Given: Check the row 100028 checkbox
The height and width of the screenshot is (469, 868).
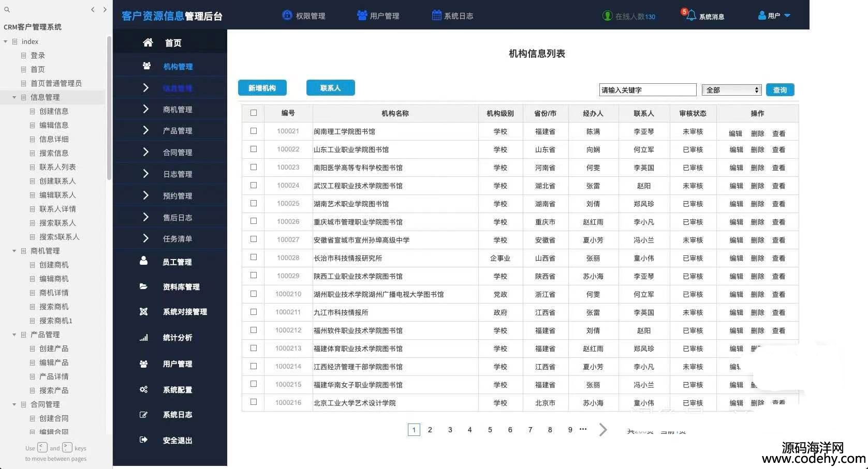Looking at the screenshot, I should pyautogui.click(x=254, y=257).
